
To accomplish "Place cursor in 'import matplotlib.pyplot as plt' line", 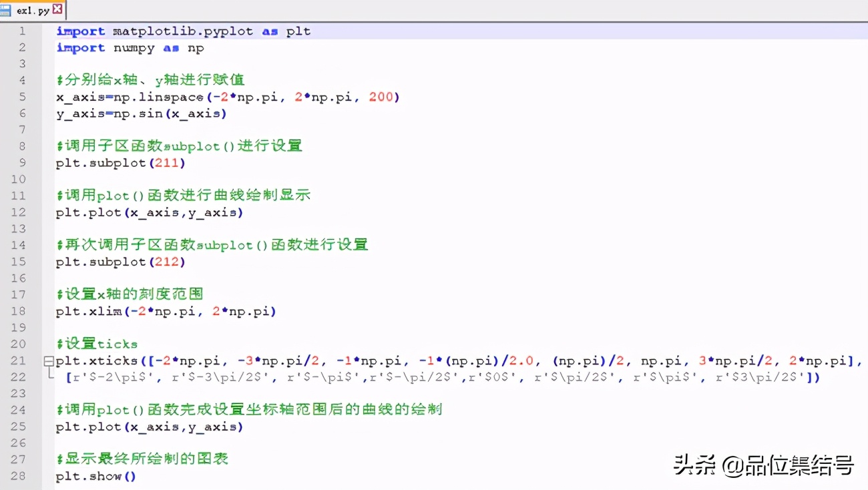I will [184, 31].
